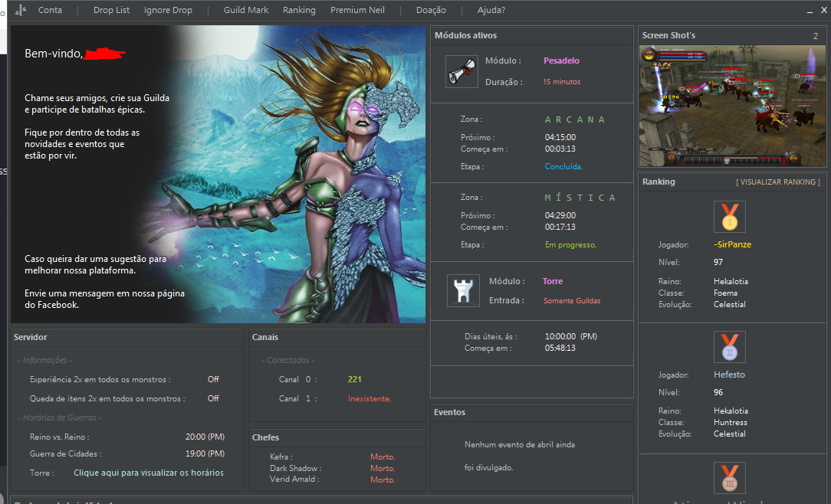Screen dimensions: 831x504
Task: Click the 'Em progresso.' stage status
Action: [x=571, y=245]
